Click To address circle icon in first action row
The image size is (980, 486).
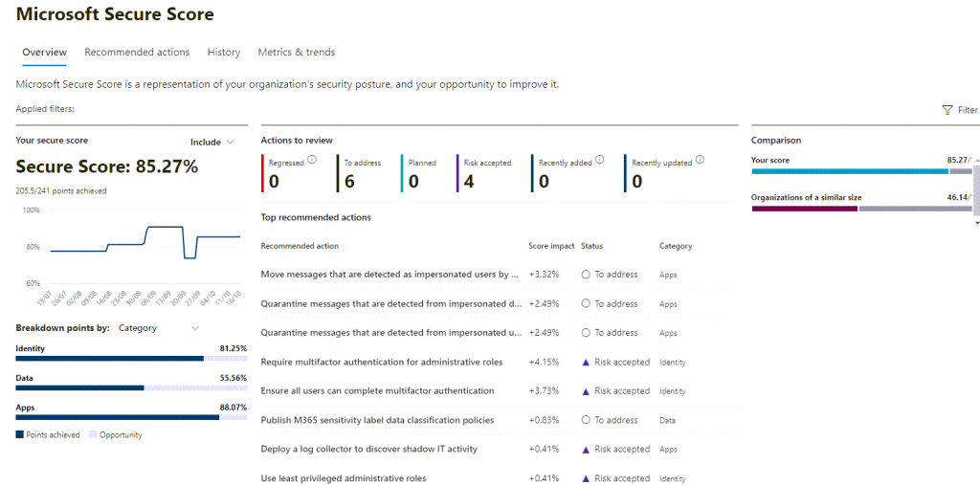[586, 275]
